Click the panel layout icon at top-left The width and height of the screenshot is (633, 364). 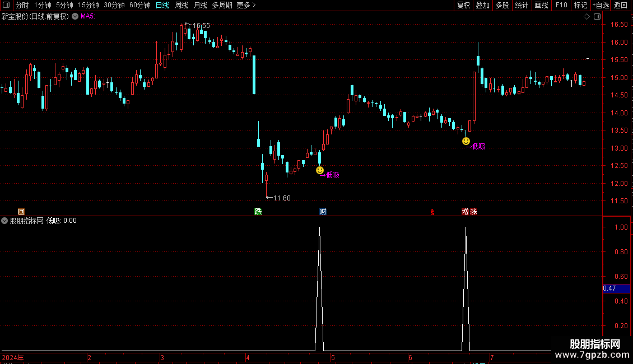tap(6, 5)
